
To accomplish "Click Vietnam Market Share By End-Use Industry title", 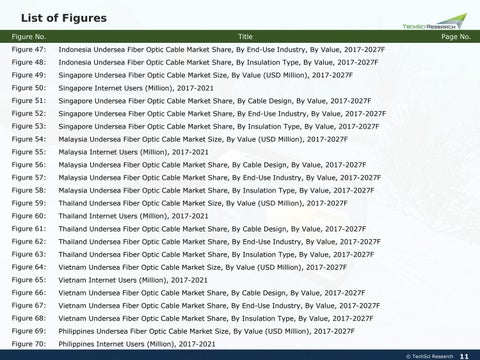I will coord(219,306).
